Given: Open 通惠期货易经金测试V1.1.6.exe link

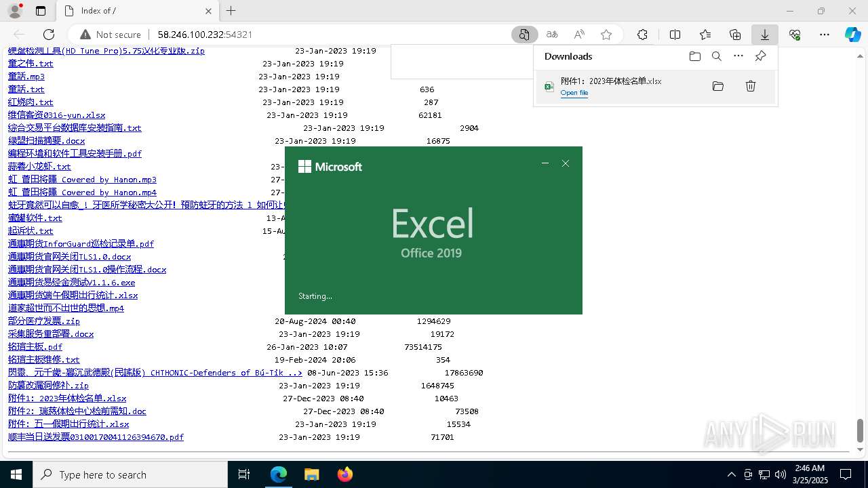Looking at the screenshot, I should pyautogui.click(x=72, y=282).
